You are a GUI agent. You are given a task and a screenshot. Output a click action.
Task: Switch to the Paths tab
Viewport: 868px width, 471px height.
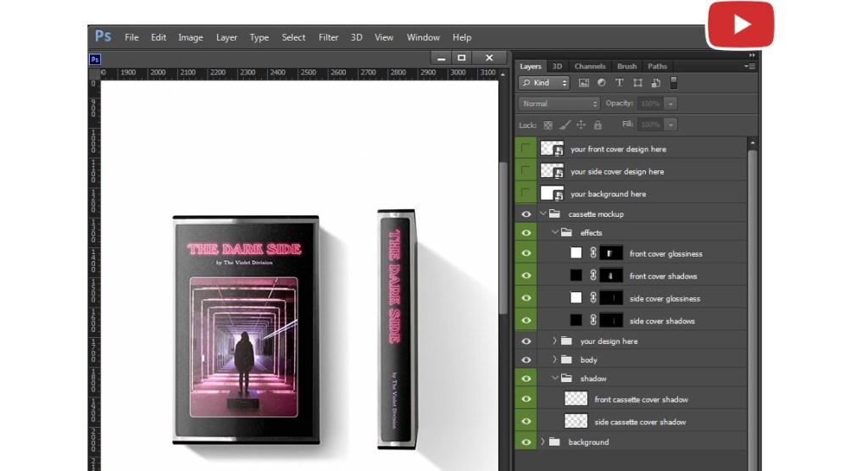click(x=657, y=66)
